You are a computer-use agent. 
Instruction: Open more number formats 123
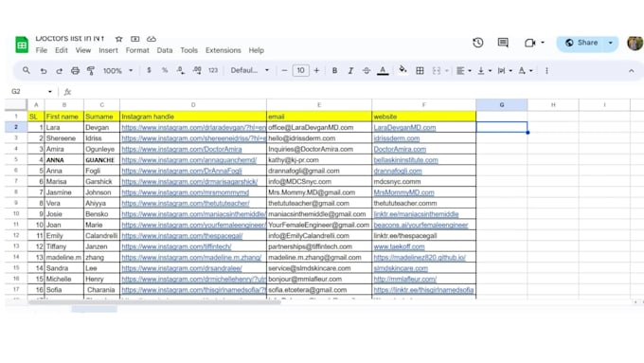coord(213,70)
